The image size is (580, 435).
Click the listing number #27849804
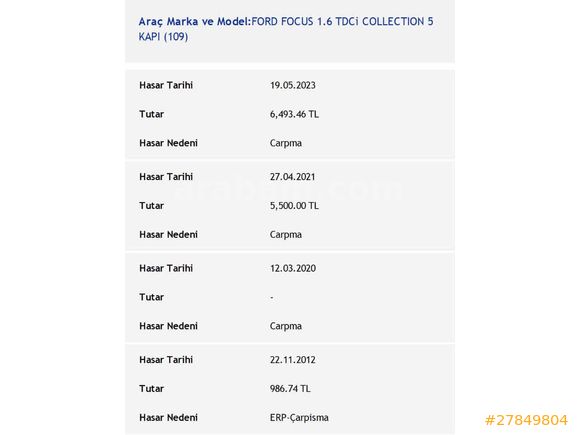(x=526, y=420)
